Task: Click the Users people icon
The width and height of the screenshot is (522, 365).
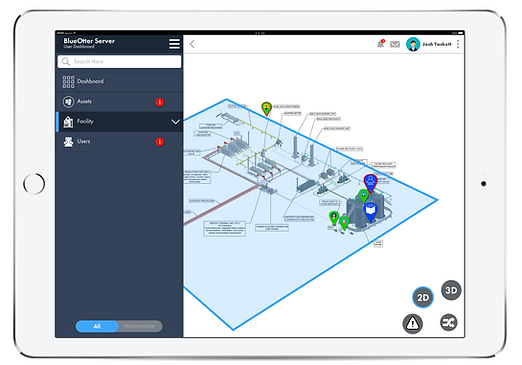Action: (x=68, y=142)
